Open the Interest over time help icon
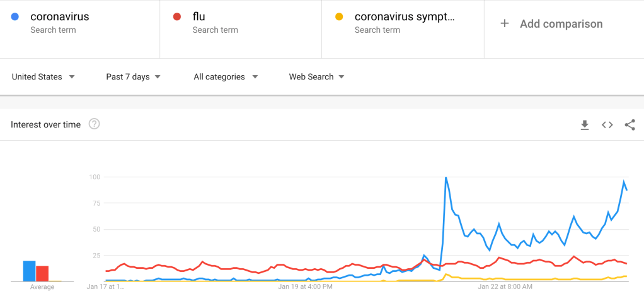Image resolution: width=644 pixels, height=301 pixels. click(95, 124)
